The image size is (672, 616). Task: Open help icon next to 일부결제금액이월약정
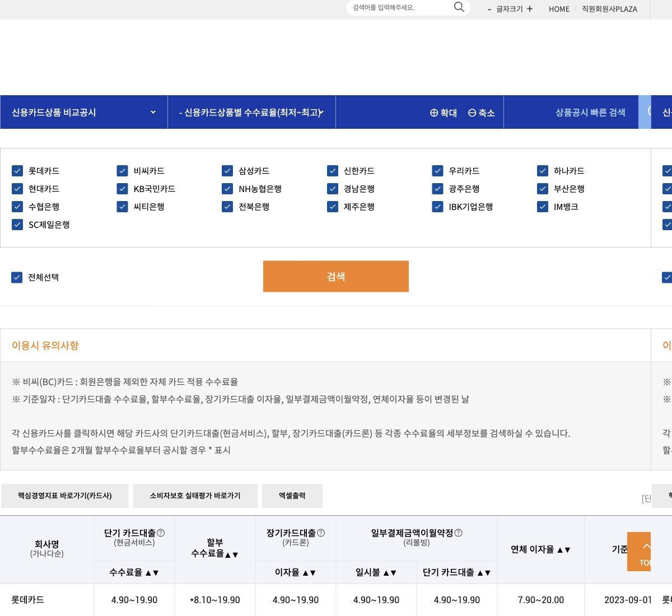point(458,533)
